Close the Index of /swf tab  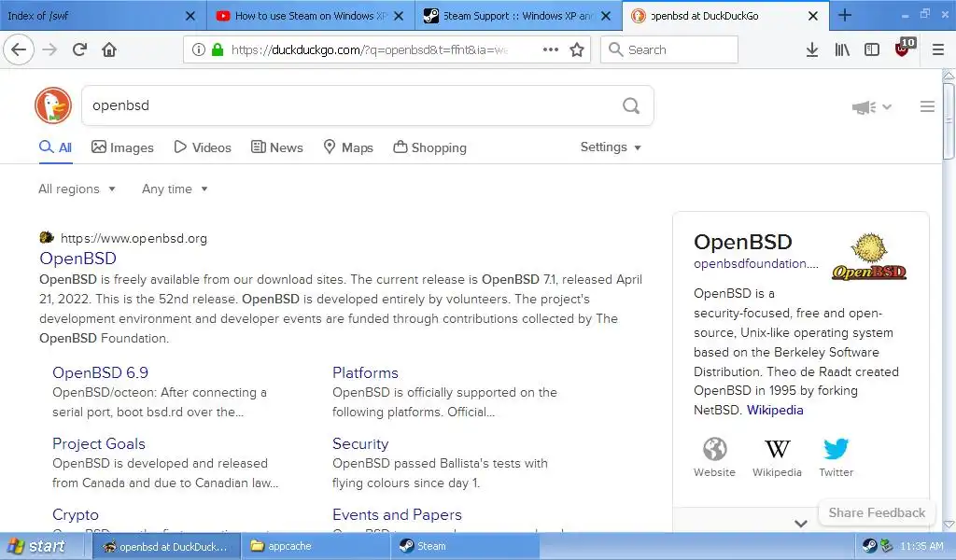click(190, 16)
